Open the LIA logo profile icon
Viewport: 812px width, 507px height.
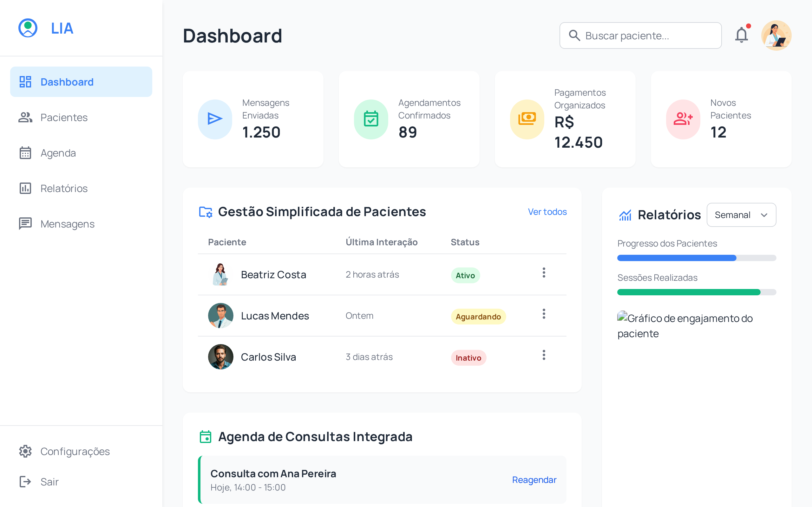pyautogui.click(x=28, y=28)
